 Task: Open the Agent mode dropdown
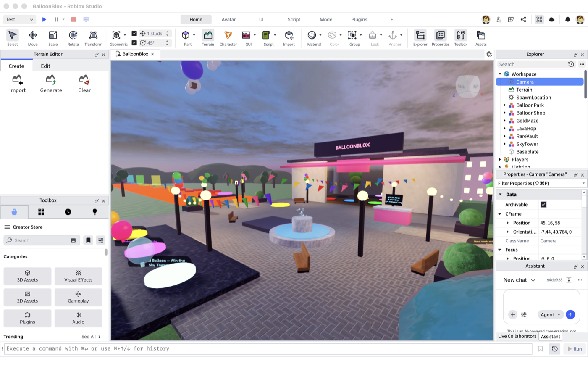point(550,315)
